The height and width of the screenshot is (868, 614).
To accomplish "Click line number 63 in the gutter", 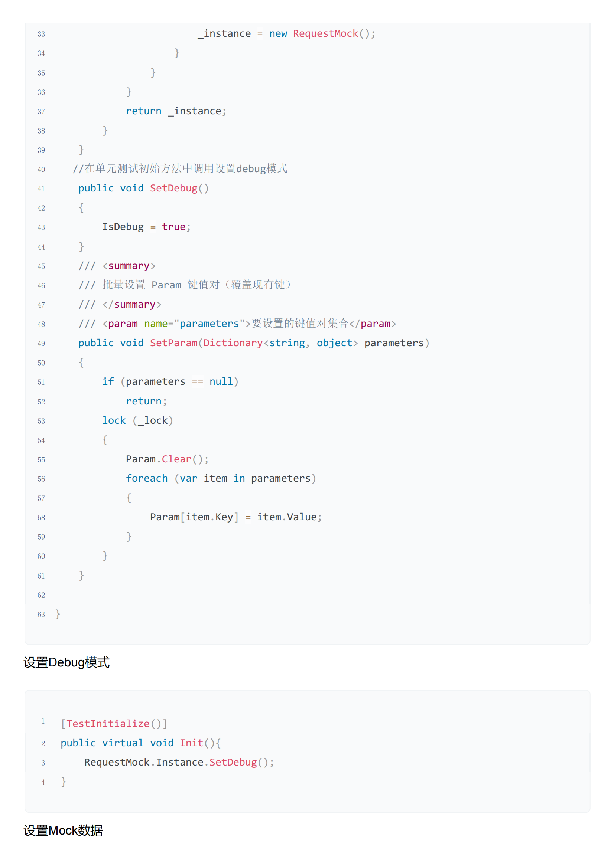I will click(41, 615).
